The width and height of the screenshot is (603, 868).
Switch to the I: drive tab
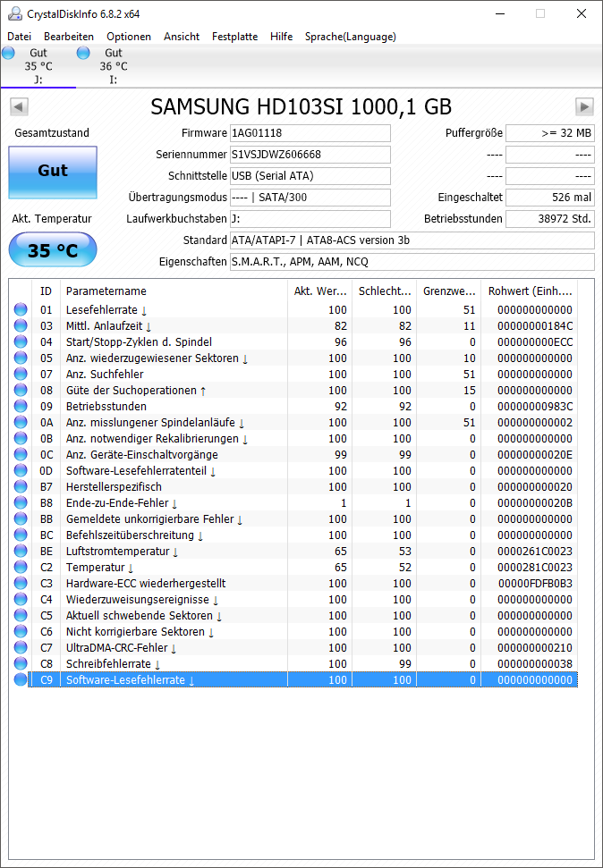[113, 66]
